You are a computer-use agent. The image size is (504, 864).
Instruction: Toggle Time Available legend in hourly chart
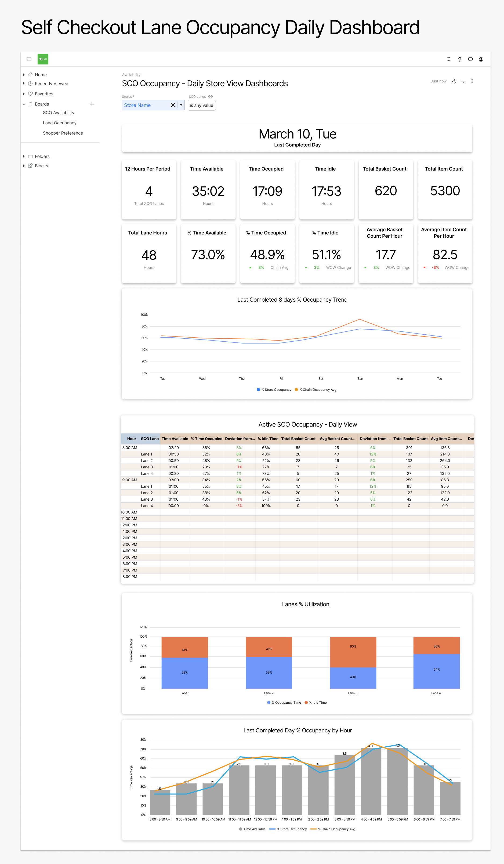[x=252, y=829]
